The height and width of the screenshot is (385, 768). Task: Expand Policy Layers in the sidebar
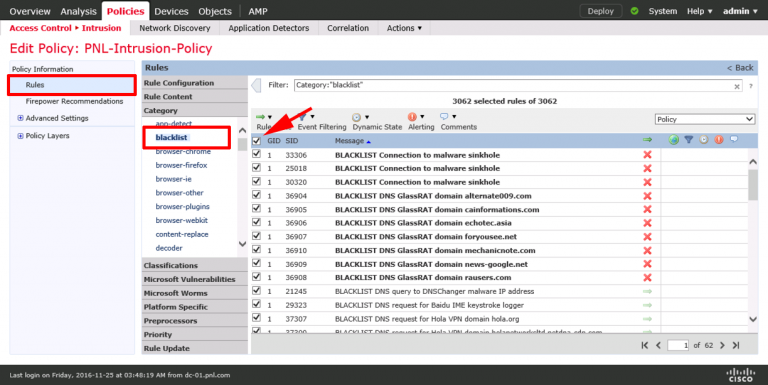tap(20, 136)
